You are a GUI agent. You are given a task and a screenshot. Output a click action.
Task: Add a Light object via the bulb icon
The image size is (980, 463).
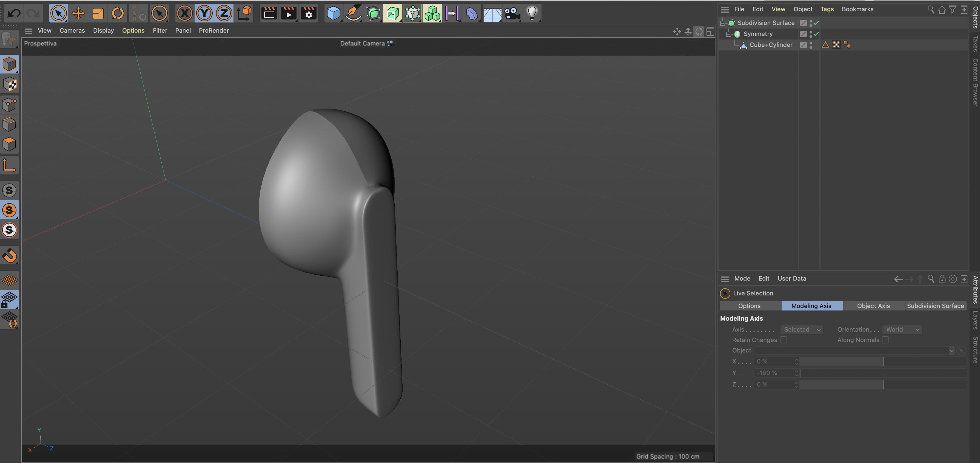tap(532, 14)
